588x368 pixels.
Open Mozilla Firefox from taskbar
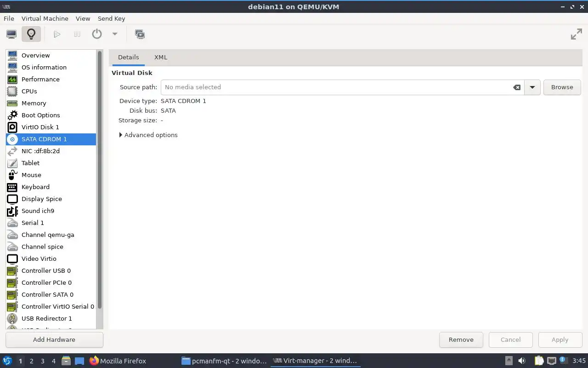[118, 361]
